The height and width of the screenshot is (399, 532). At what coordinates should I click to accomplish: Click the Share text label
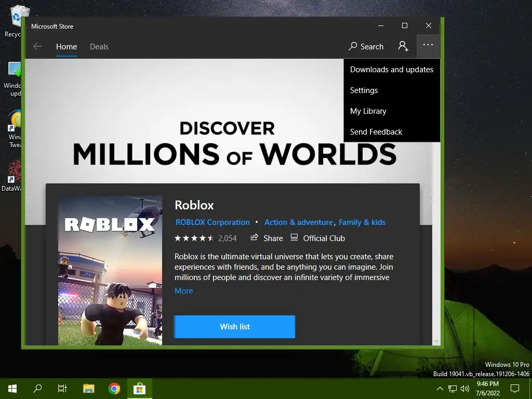pyautogui.click(x=273, y=238)
